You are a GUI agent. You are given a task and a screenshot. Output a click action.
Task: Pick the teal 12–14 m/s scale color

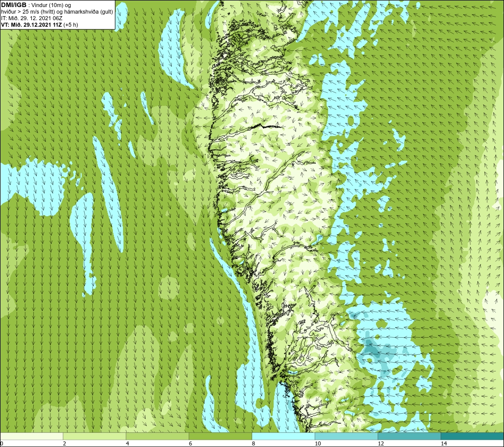[x=409, y=436]
